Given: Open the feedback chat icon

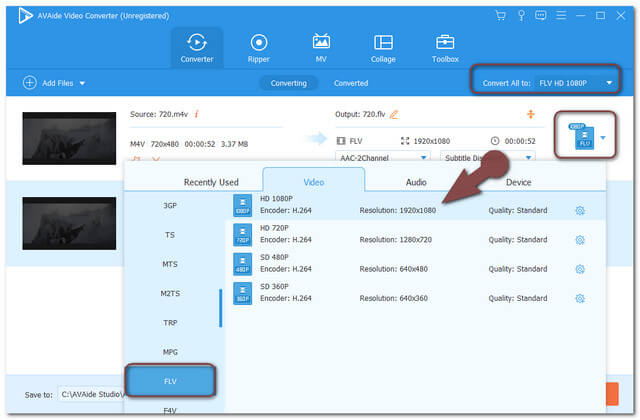Looking at the screenshot, I should click(540, 16).
